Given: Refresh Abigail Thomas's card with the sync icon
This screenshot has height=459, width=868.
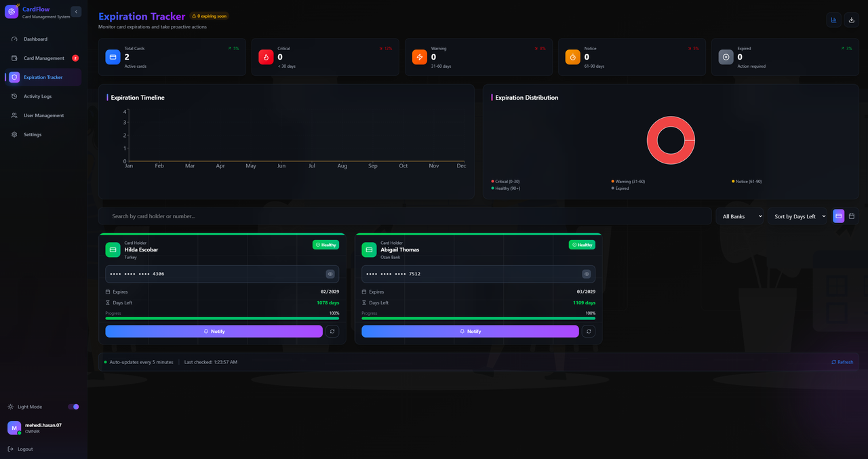Looking at the screenshot, I should coord(589,332).
